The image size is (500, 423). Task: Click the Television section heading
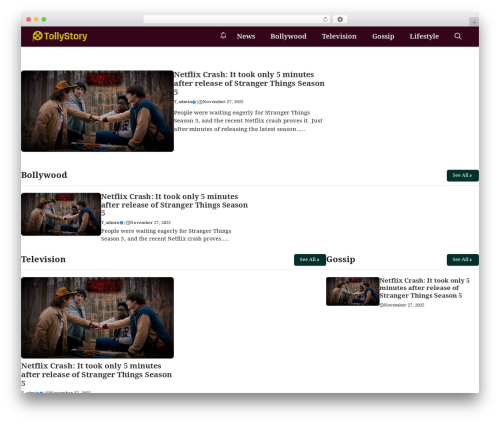[x=43, y=259]
